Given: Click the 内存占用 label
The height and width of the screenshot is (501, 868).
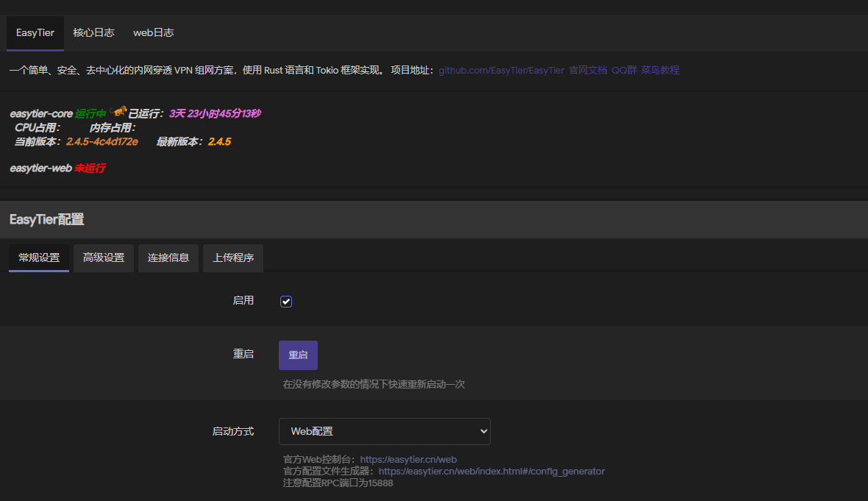Looking at the screenshot, I should tap(113, 128).
